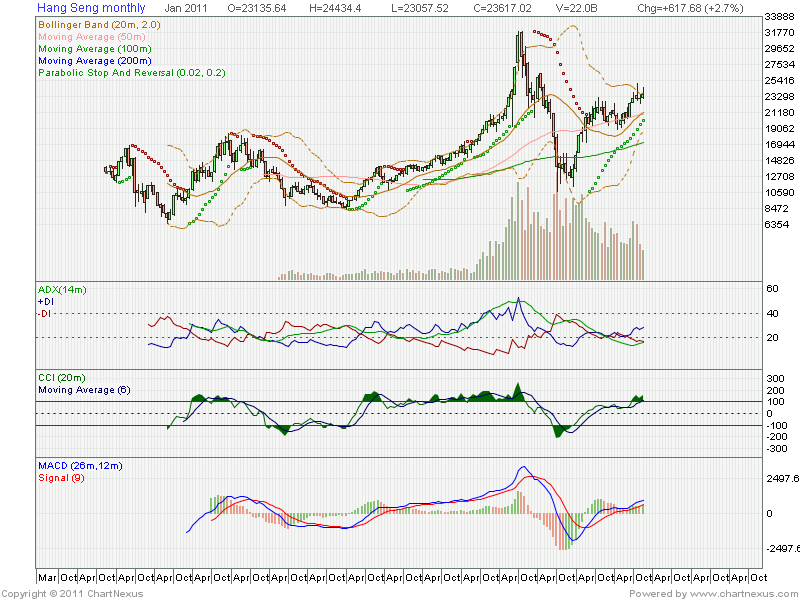
Task: Click CCI axis label -100
Action: tap(776, 426)
